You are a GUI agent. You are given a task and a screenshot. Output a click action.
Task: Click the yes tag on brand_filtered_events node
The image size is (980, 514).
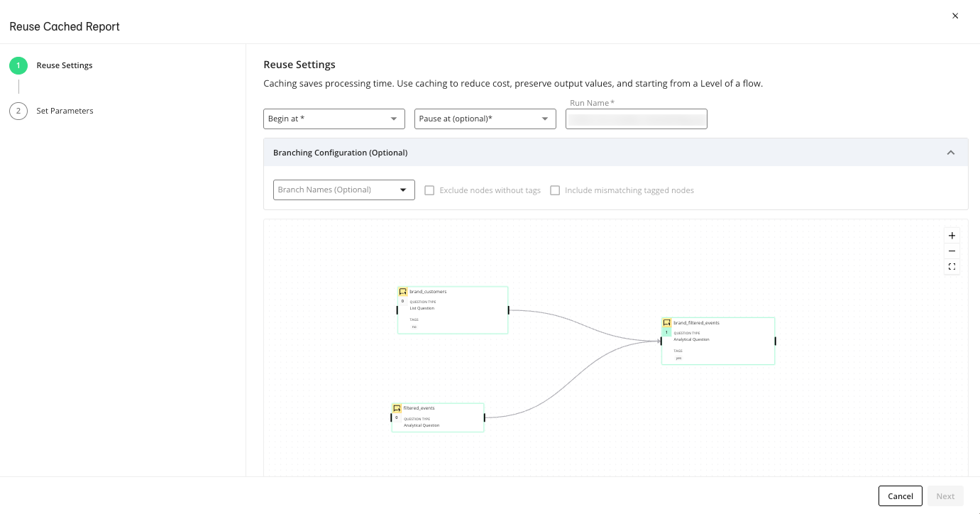[678, 359]
